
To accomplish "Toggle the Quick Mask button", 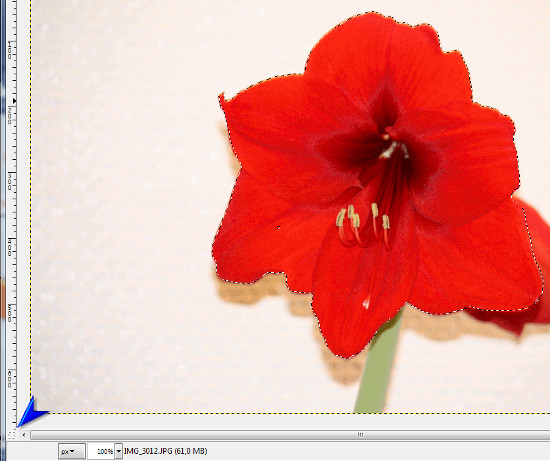I will pos(11,435).
